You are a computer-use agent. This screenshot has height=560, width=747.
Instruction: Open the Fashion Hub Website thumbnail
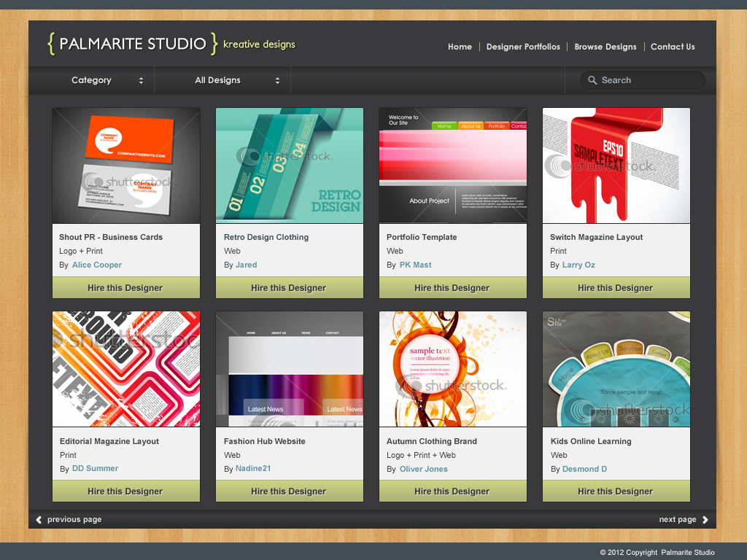[x=290, y=369]
